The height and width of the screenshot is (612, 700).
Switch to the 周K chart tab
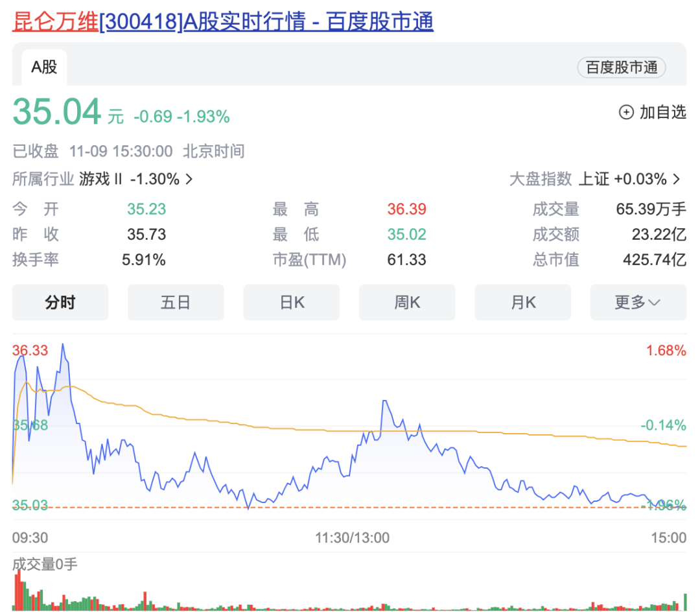[407, 302]
